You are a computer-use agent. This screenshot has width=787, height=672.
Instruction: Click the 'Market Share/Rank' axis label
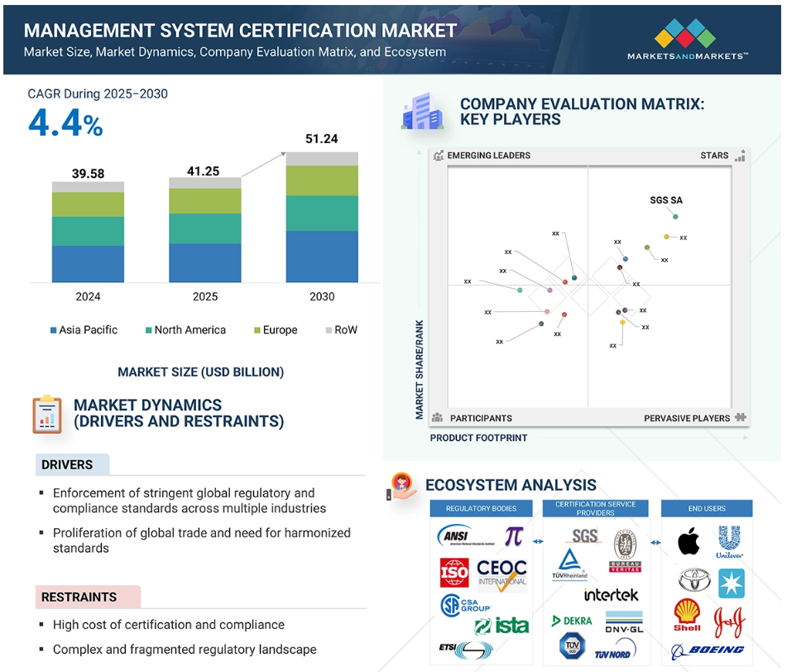tap(420, 369)
